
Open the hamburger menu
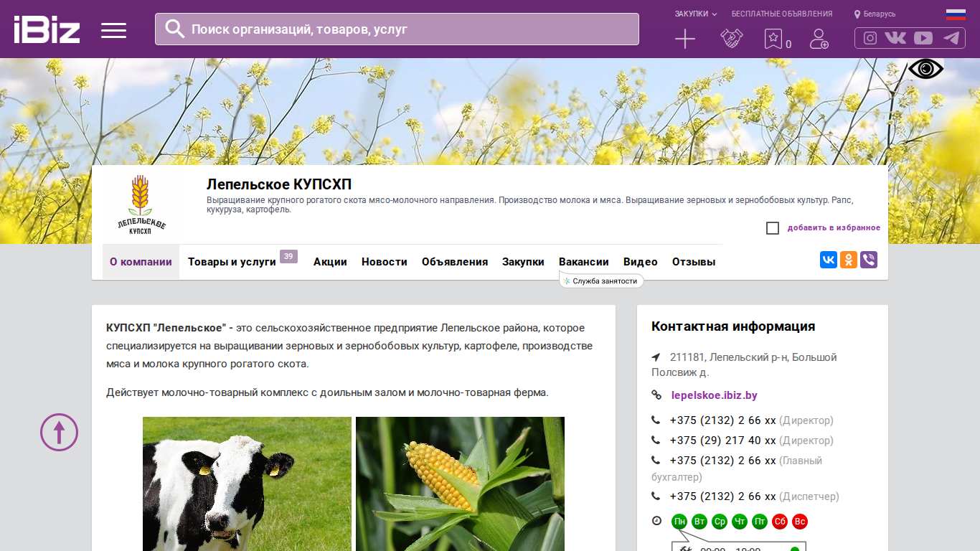click(x=113, y=30)
